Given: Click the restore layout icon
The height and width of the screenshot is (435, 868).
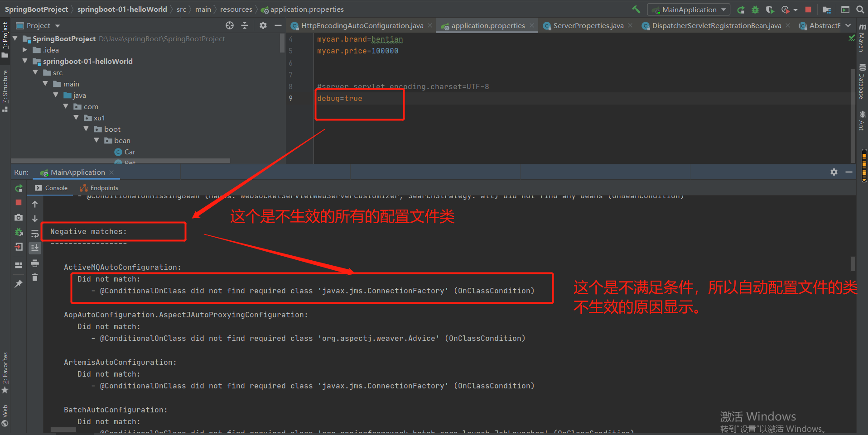Looking at the screenshot, I should tap(19, 265).
